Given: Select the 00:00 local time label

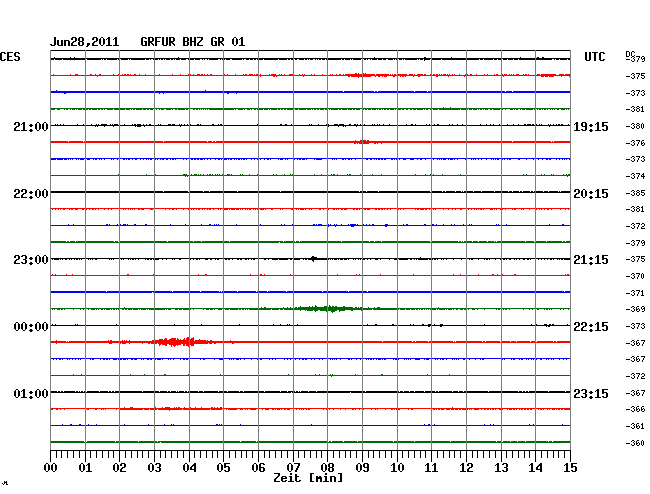Looking at the screenshot, I should 31,327.
